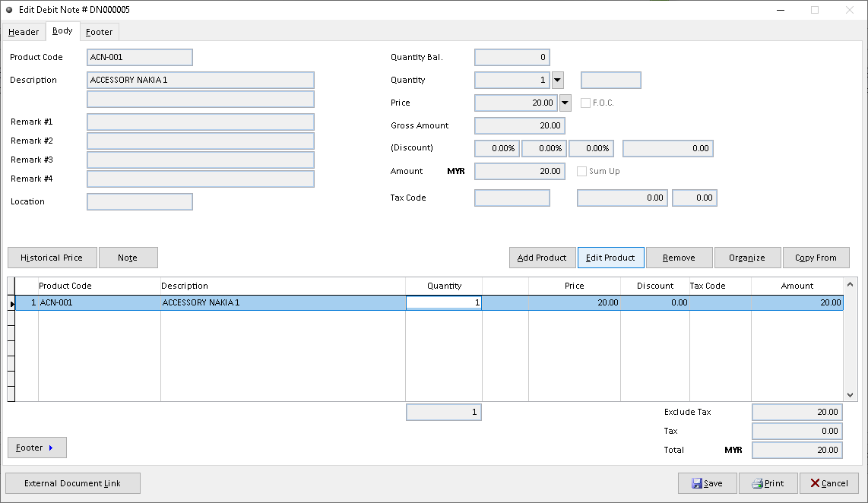The width and height of the screenshot is (868, 503).
Task: Open the Price dropdown arrow
Action: [565, 103]
